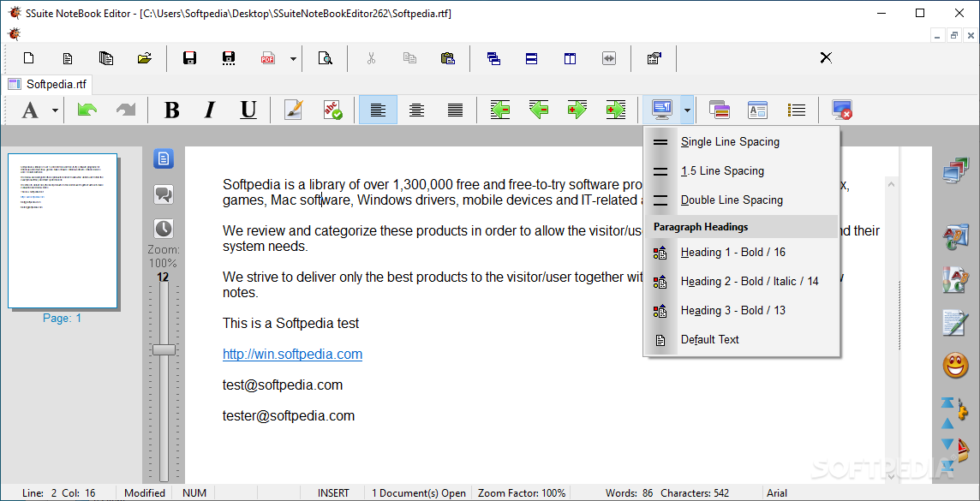Click the Arial font status entry
980x501 pixels.
point(778,493)
